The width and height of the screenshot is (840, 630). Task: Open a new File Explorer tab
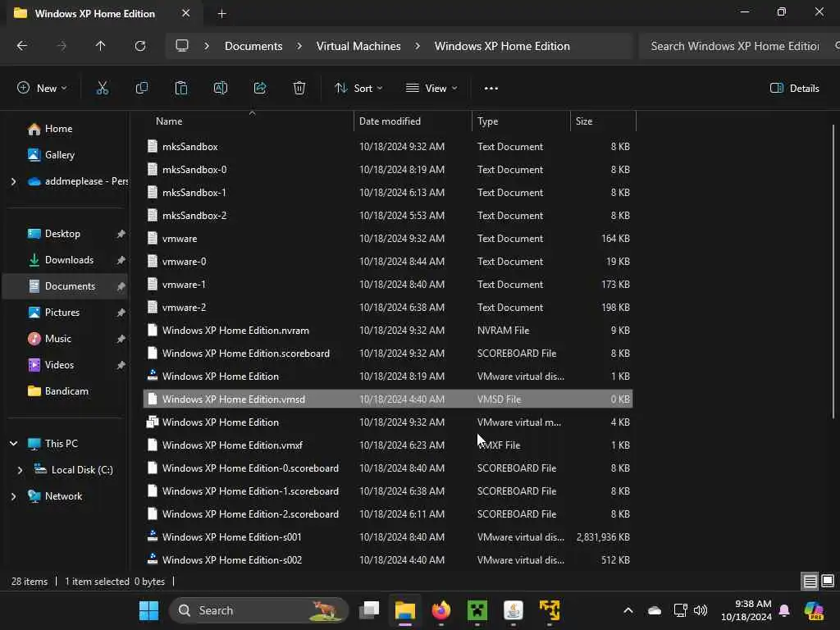pos(221,14)
